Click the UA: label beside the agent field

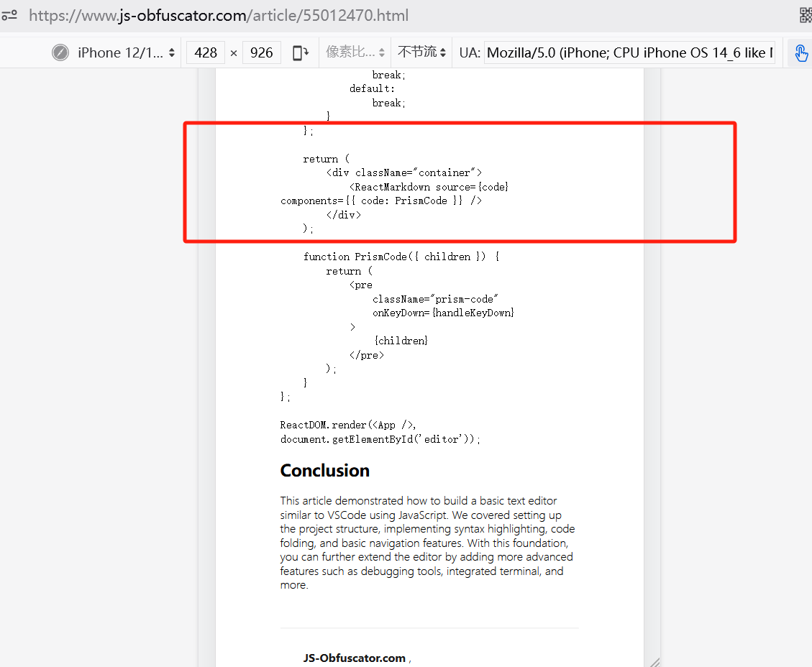468,52
